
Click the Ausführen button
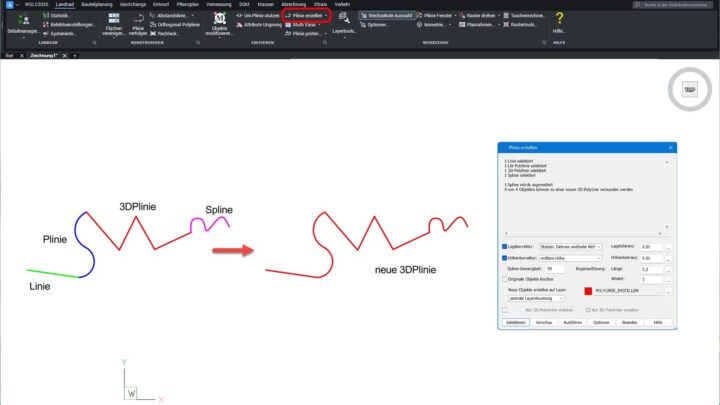click(573, 323)
